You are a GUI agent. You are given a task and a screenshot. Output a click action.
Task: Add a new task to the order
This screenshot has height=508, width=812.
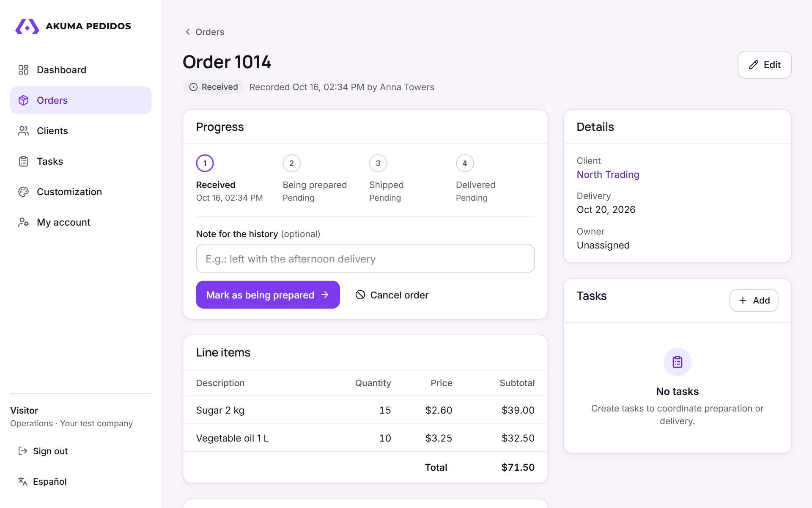(754, 300)
